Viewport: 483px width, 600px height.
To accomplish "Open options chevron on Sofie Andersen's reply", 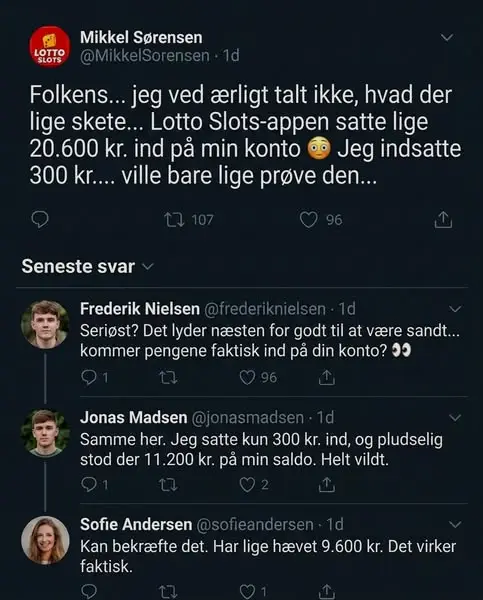I will point(455,525).
